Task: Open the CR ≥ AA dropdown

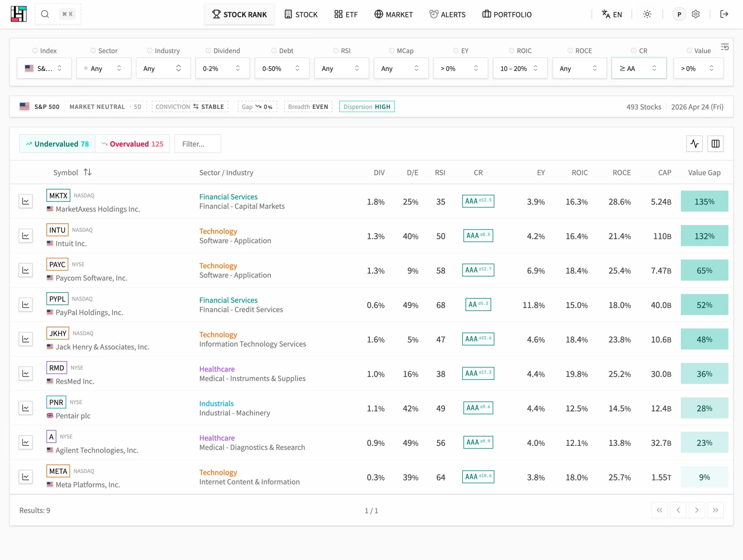Action: (639, 68)
